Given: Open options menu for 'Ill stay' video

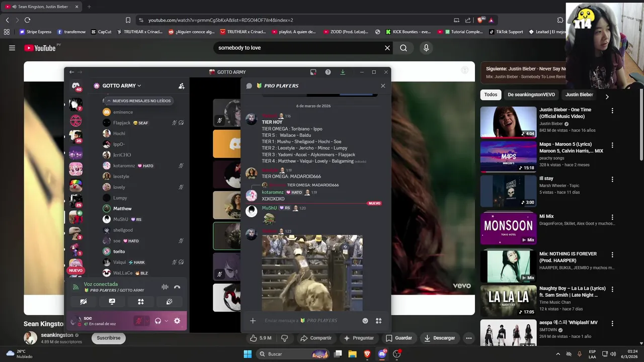Looking at the screenshot, I should click(x=612, y=179).
